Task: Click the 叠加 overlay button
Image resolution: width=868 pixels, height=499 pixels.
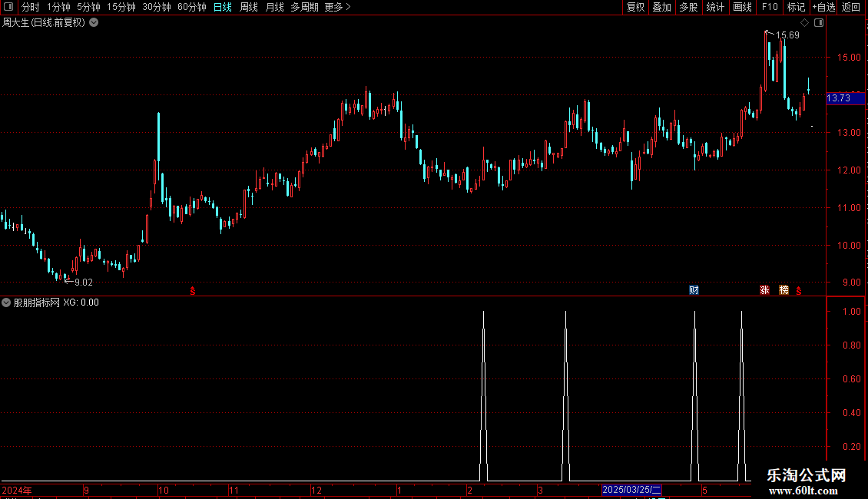Action: 662,7
